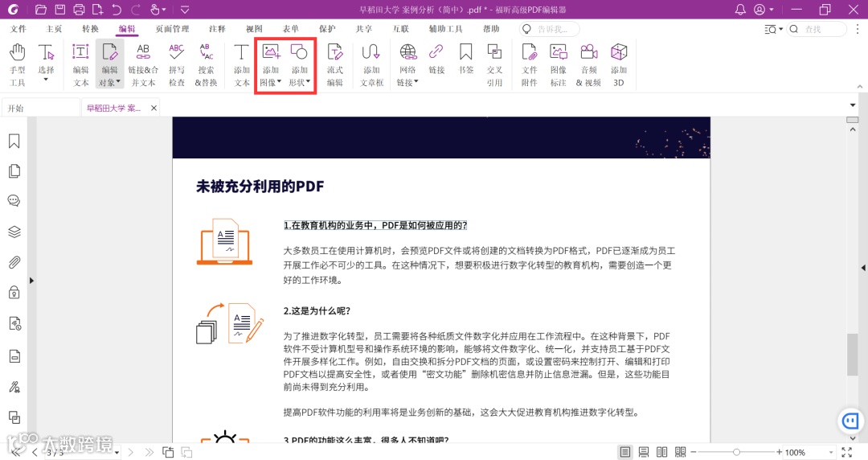This screenshot has width=868, height=460.
Task: Switch to Start (开始) document tab
Action: click(x=41, y=108)
